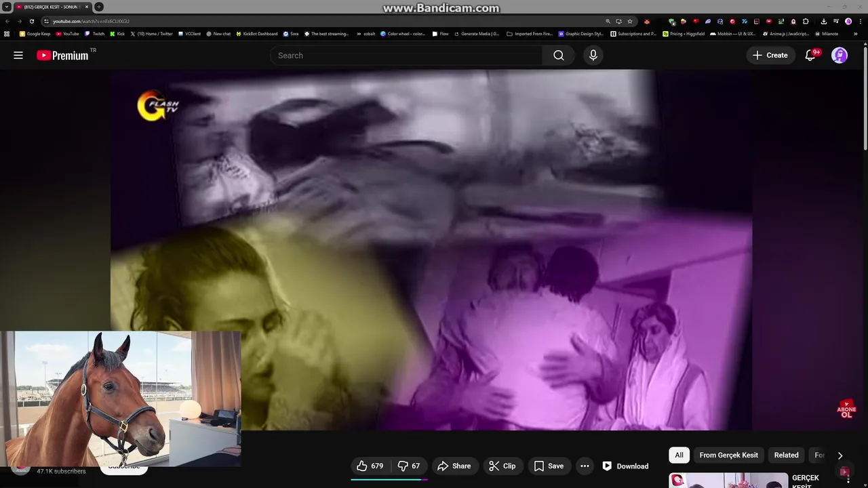Focus the YouTube search field

[x=406, y=56]
